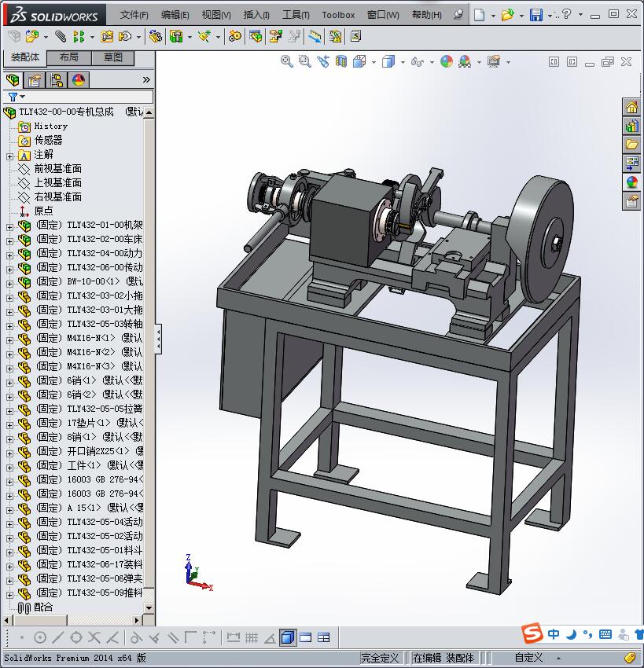
Task: Expand the 注解 annotations node
Action: tap(9, 156)
